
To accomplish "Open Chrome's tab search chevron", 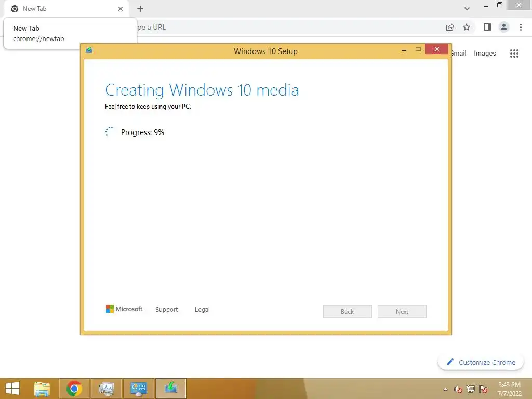I will (467, 9).
